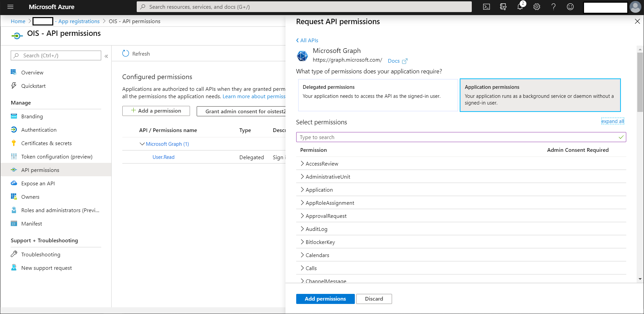Send feedback via smiley icon
Viewport: 644px width, 314px height.
click(x=570, y=7)
